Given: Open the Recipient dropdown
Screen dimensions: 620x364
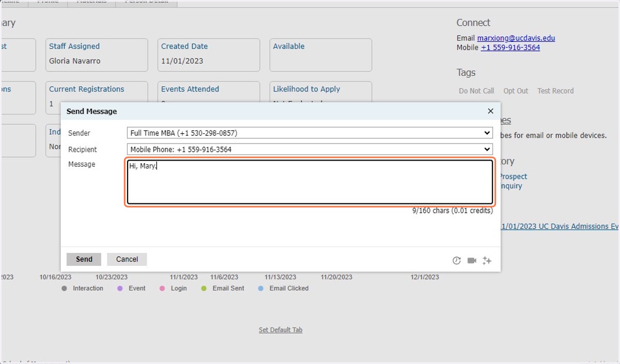Looking at the screenshot, I should [x=310, y=150].
